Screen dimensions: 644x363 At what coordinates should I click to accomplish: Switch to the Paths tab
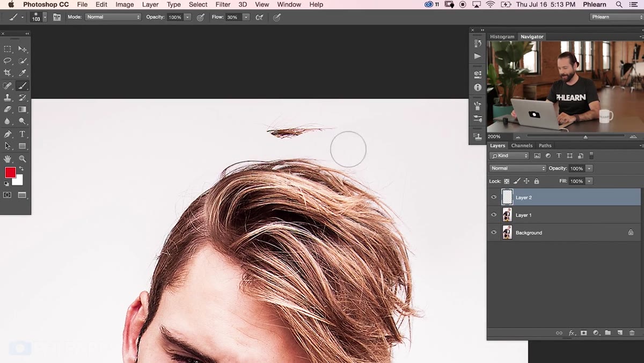(x=545, y=146)
